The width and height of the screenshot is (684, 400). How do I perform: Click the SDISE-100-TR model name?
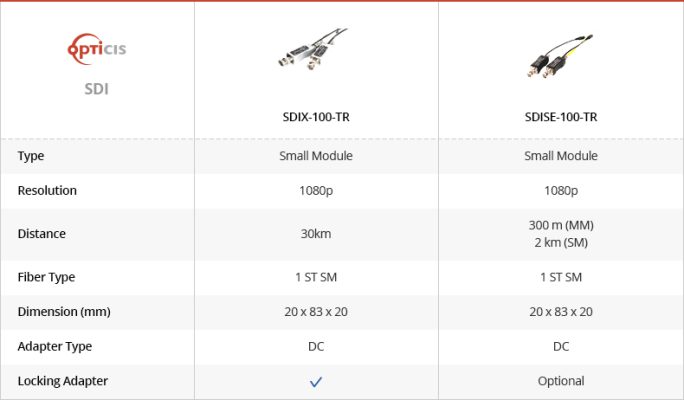561,117
